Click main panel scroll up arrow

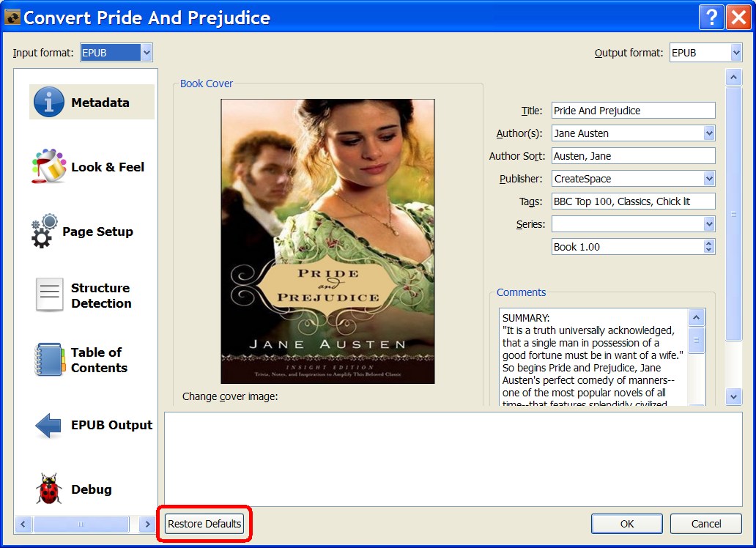tap(733, 77)
